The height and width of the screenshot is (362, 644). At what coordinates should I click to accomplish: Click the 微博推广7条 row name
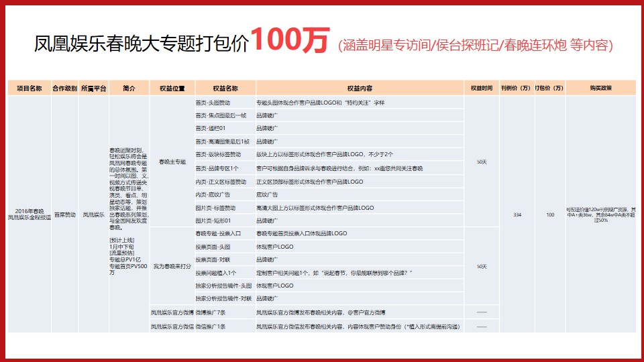210,312
